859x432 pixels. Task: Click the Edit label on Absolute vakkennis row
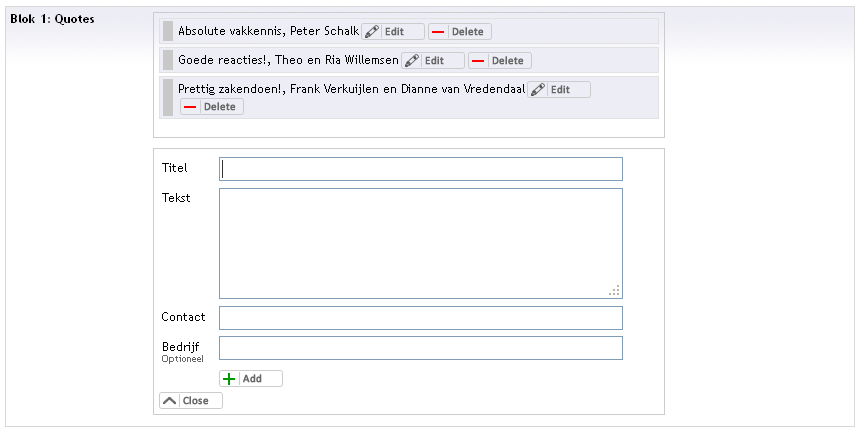[x=394, y=32]
